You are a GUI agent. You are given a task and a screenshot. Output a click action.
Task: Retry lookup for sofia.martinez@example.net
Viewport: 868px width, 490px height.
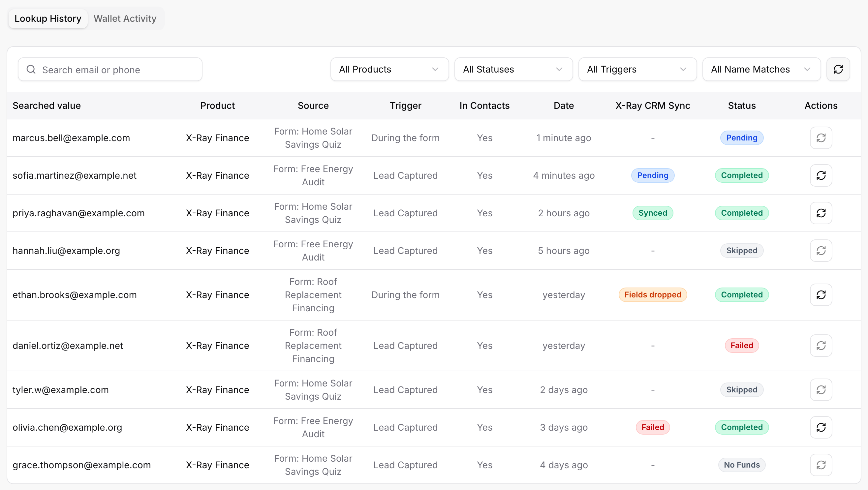click(x=821, y=175)
